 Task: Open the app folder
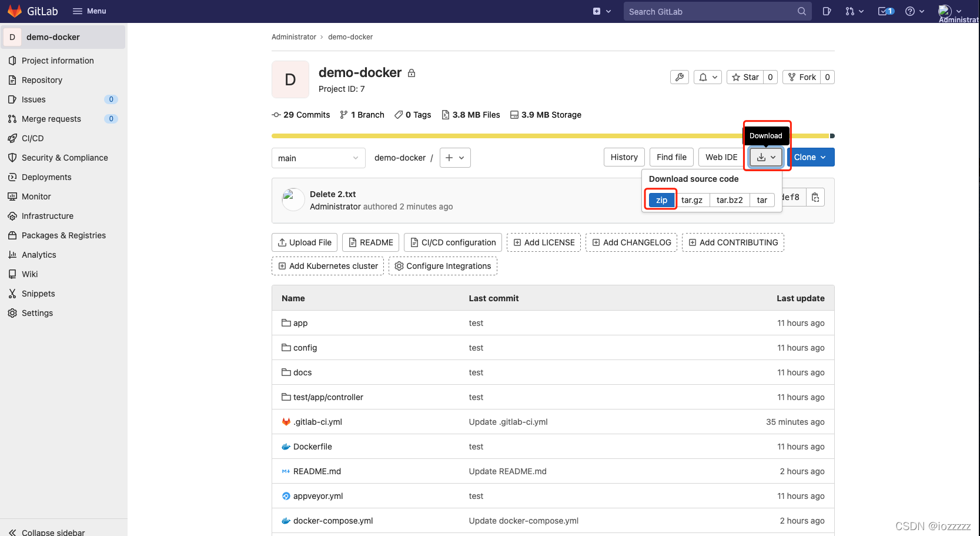[x=300, y=323]
